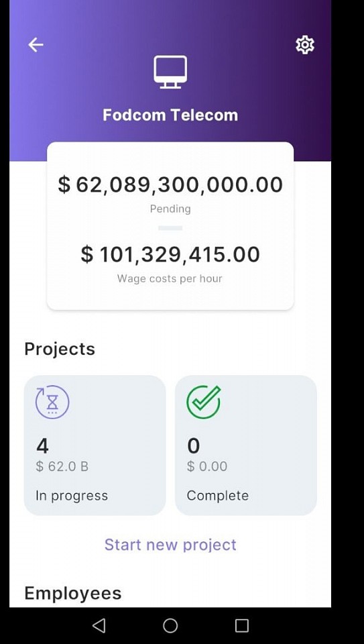Screen dimensions: 364x644
Task: Open the In progress projects card
Action: click(95, 445)
